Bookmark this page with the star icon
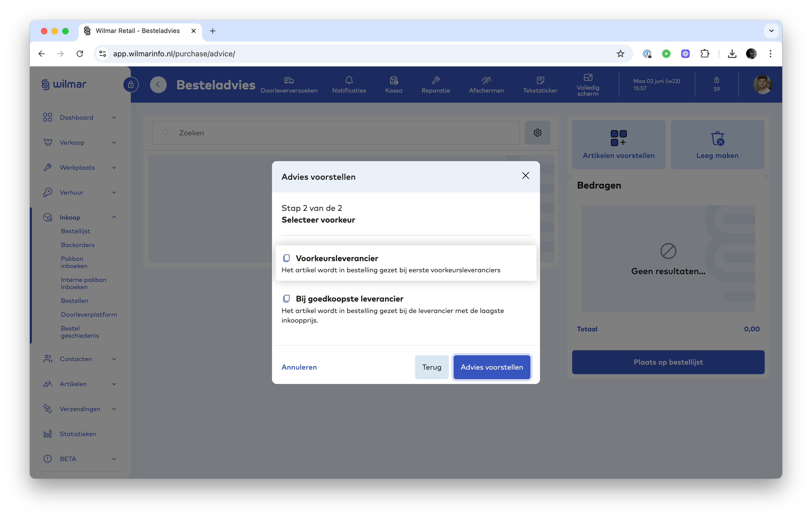 (620, 54)
